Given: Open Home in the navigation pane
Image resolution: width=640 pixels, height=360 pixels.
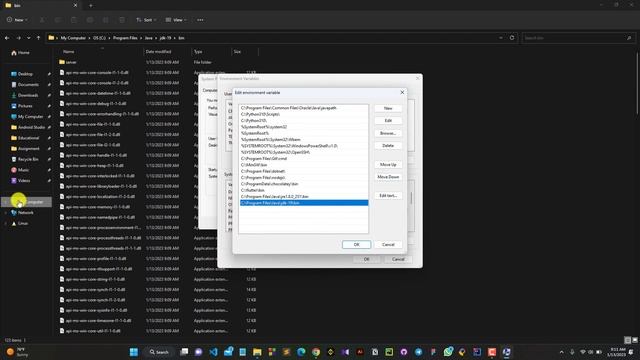Looking at the screenshot, I should (20, 53).
